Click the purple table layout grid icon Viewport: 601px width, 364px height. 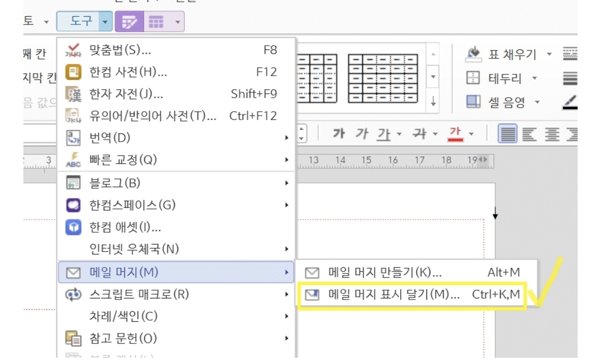click(156, 22)
